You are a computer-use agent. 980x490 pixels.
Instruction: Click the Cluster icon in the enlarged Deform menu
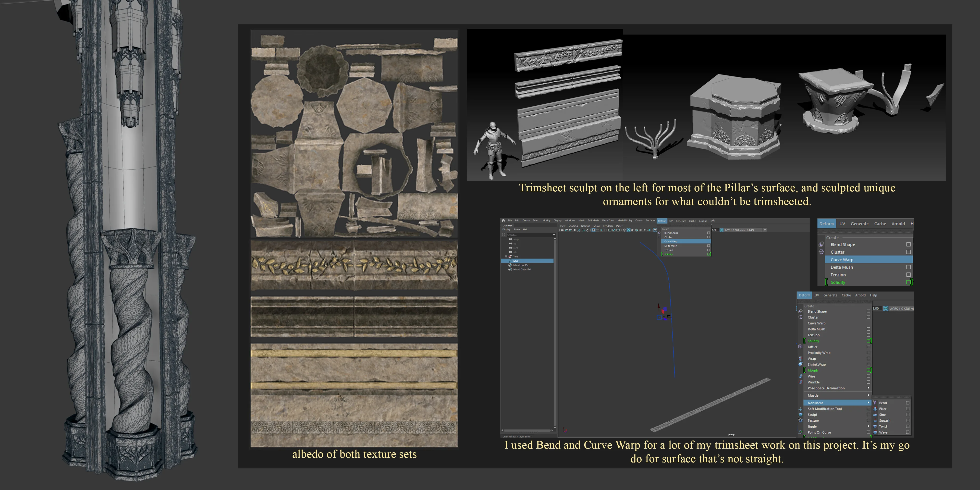pyautogui.click(x=821, y=252)
